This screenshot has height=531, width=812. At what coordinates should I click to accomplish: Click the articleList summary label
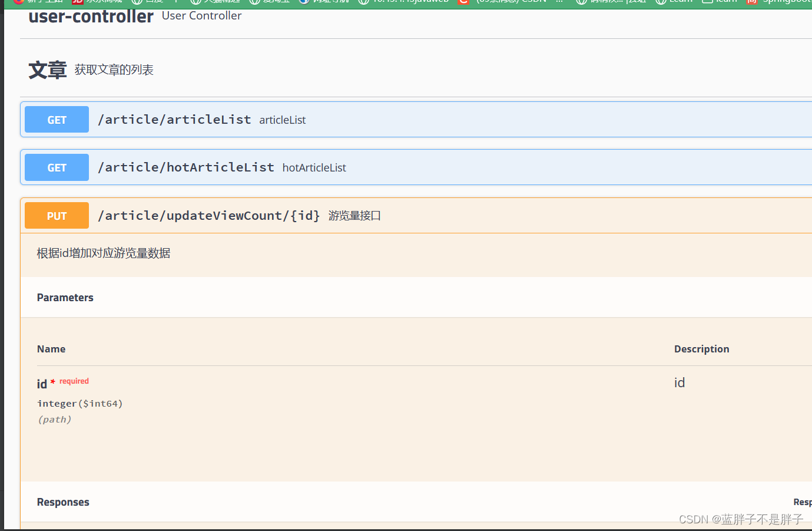point(283,120)
